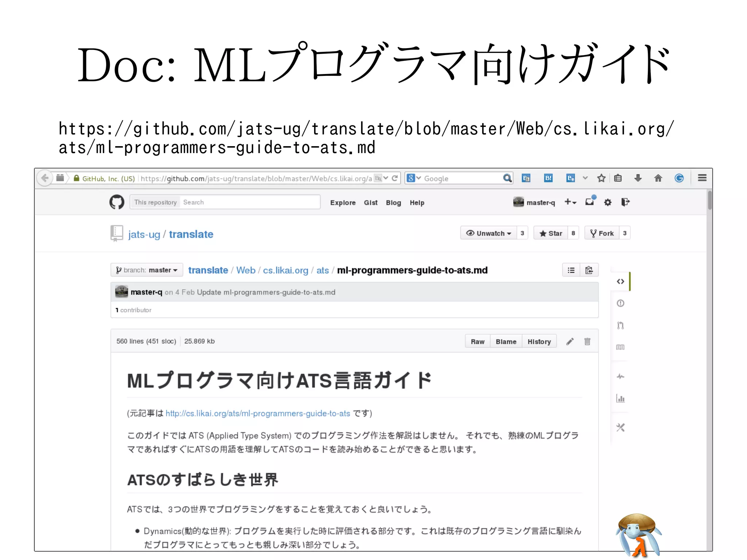747x560 pixels.
Task: Click the search magnifier in Google box
Action: tap(507, 178)
